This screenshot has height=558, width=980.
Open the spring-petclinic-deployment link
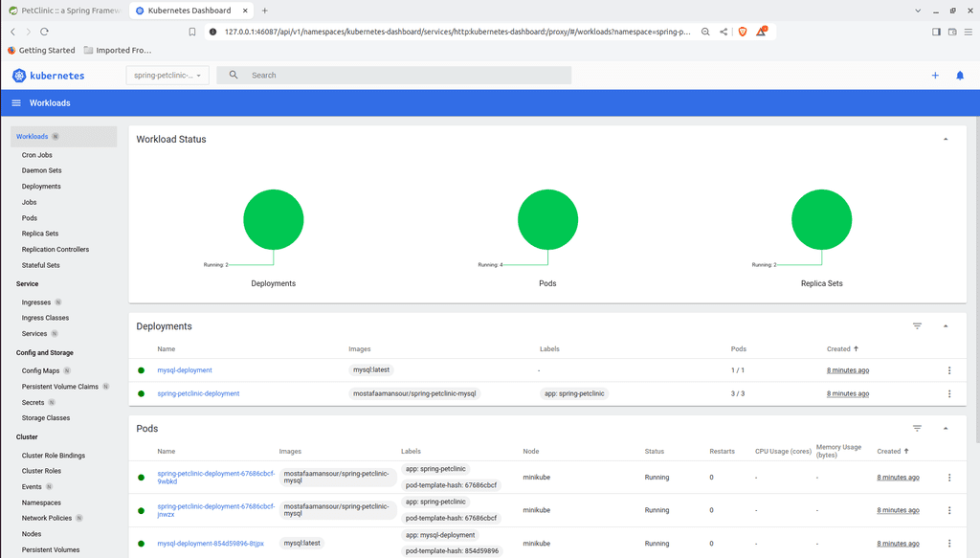click(198, 393)
